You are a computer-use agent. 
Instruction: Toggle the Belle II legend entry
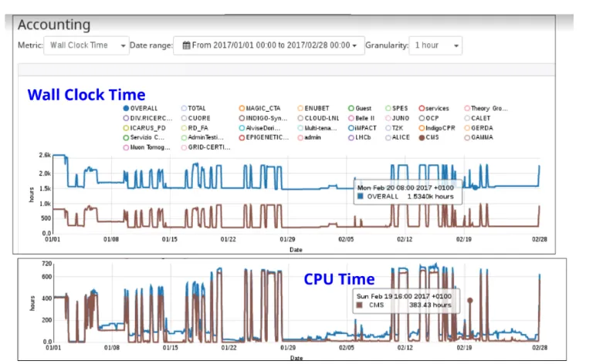tap(361, 118)
